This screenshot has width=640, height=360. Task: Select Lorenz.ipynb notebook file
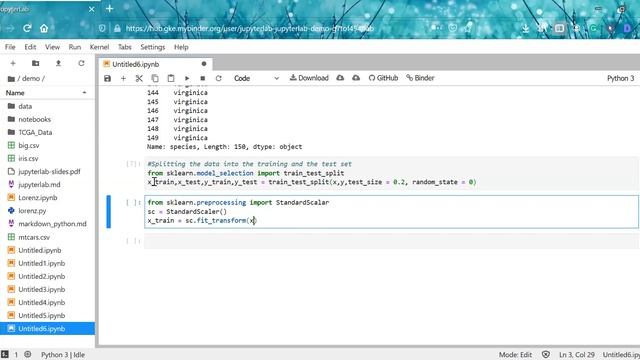click(47, 198)
